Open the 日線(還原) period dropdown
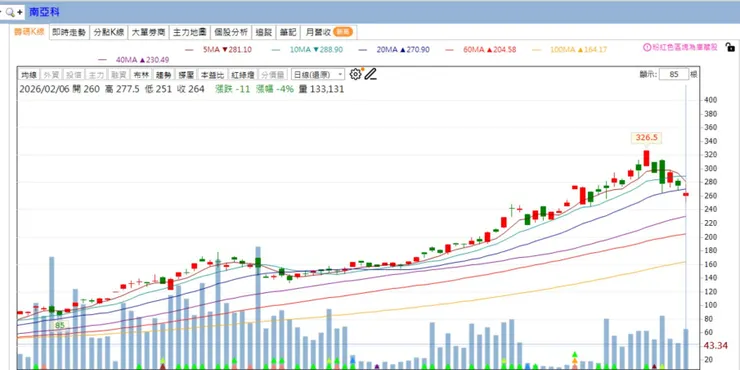Image resolution: width=740 pixels, height=370 pixels. (318, 75)
